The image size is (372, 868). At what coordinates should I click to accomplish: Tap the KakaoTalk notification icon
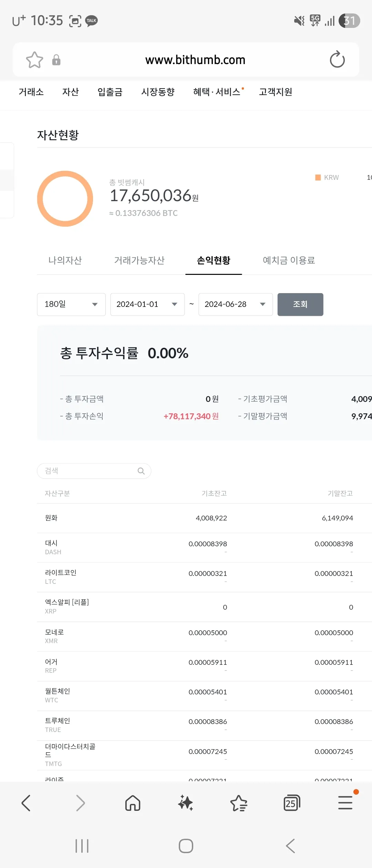pos(91,21)
